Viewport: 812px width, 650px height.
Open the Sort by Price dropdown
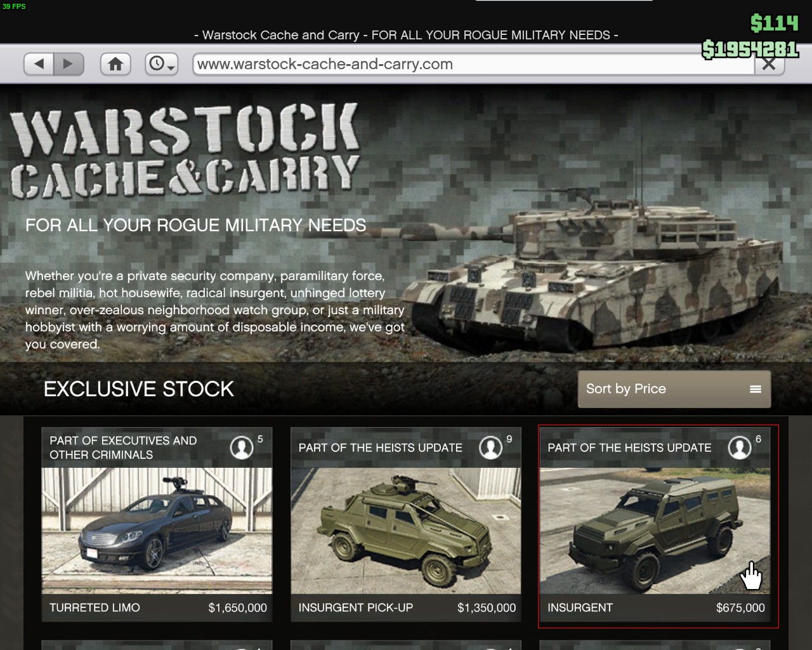674,389
